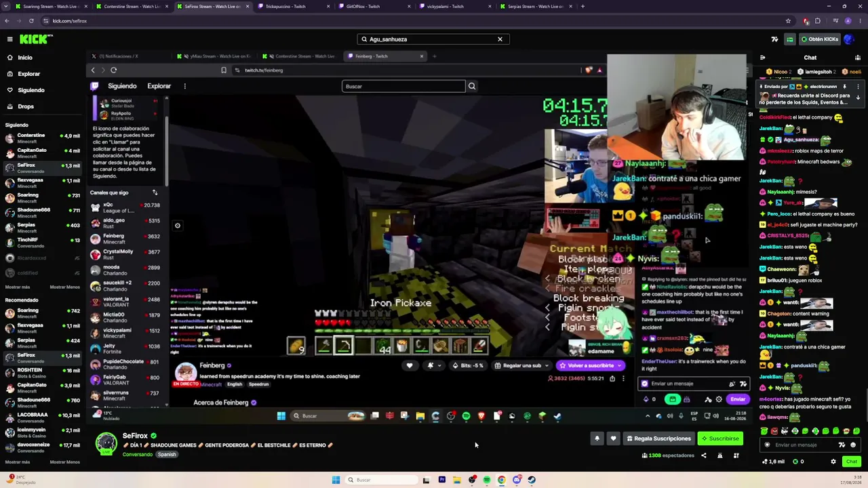Reload the kick.com page
This screenshot has width=868, height=488.
pyautogui.click(x=31, y=21)
